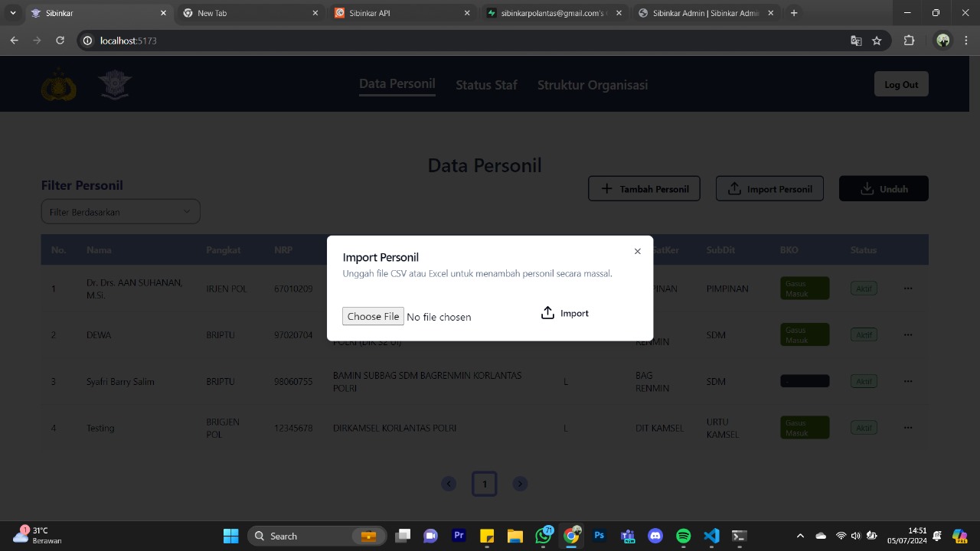Click the browser Extensions puzzle icon

[909, 41]
